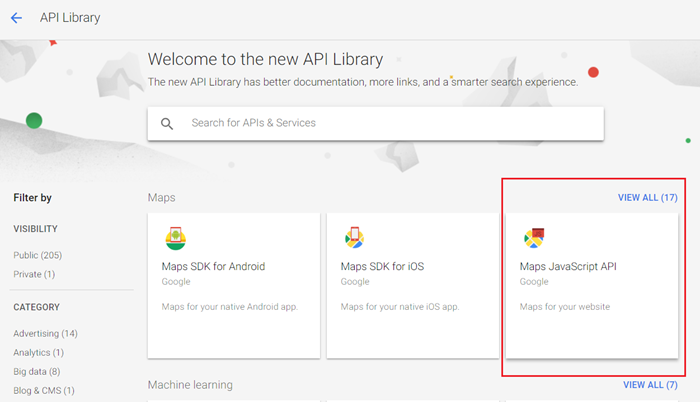Select the Maps JavaScript API icon
The image size is (700, 402).
coord(534,238)
